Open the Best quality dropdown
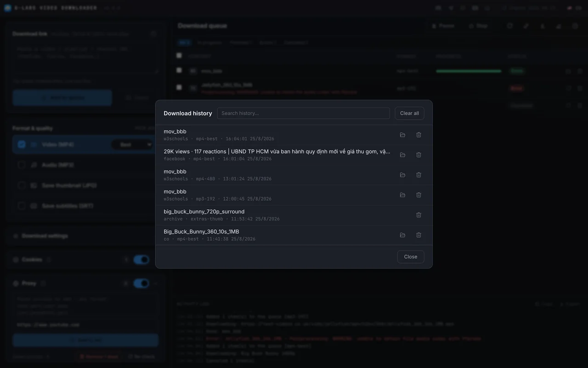Screen dimensions: 588x368 tap(133, 144)
